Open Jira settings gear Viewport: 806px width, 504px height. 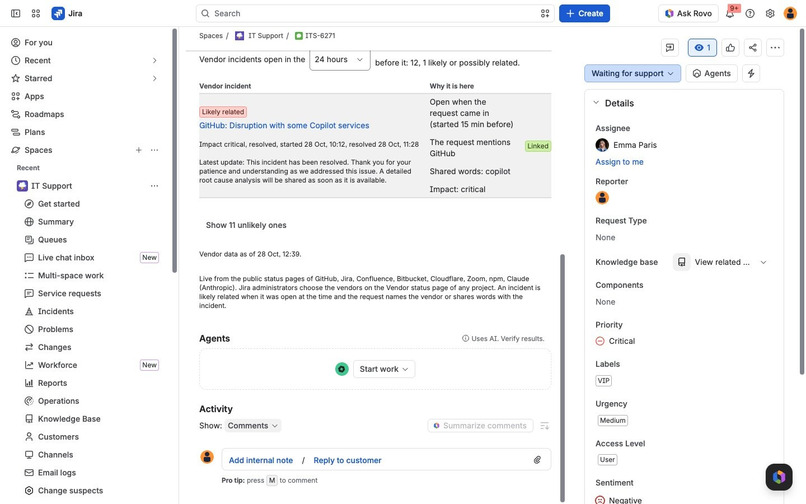pos(770,13)
